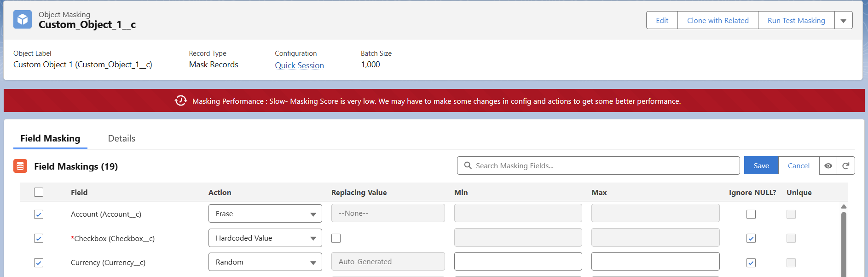Enable Ignore NULL for Account field
The height and width of the screenshot is (277, 868).
pyautogui.click(x=751, y=214)
